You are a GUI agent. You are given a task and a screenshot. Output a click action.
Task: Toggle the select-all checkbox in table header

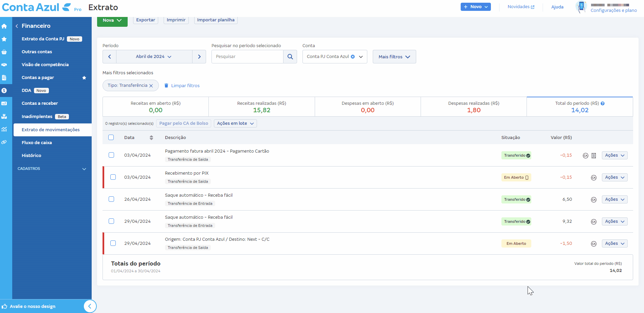111,137
